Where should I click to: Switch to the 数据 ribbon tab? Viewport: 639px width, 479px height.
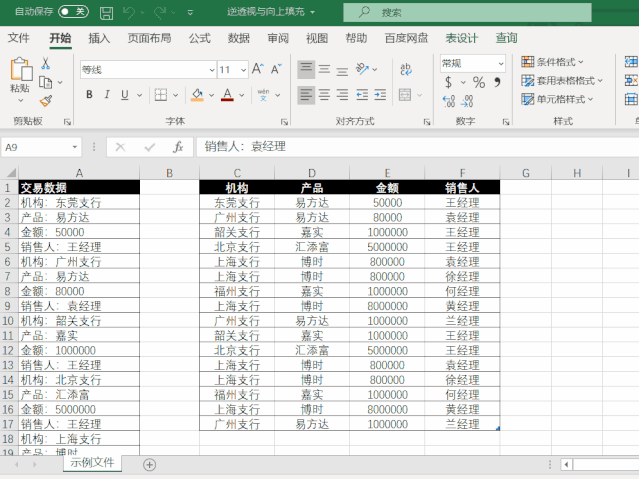click(238, 38)
